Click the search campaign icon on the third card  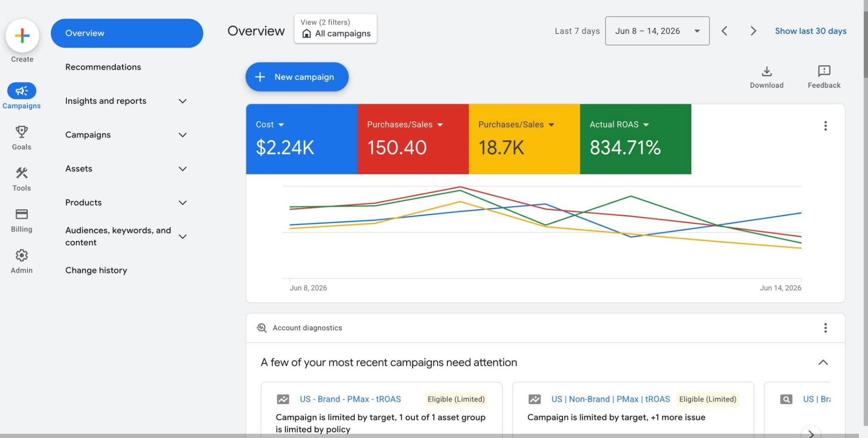point(786,399)
